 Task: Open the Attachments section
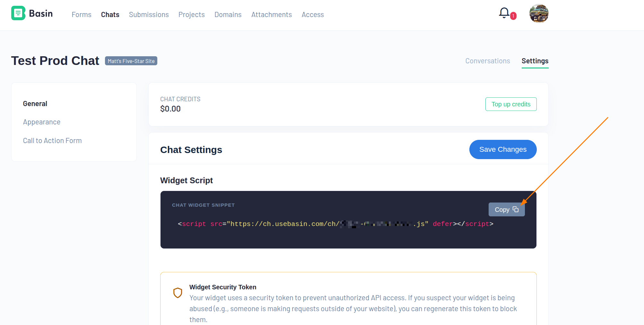pyautogui.click(x=271, y=15)
